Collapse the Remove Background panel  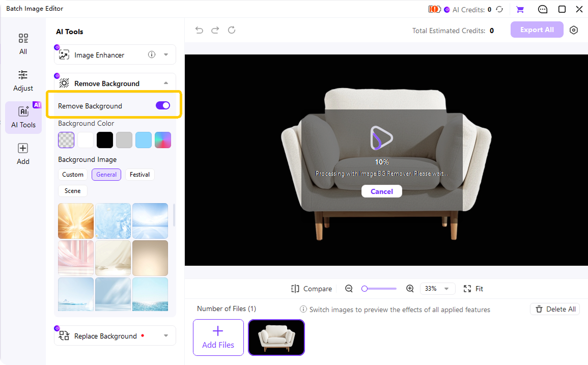point(166,83)
